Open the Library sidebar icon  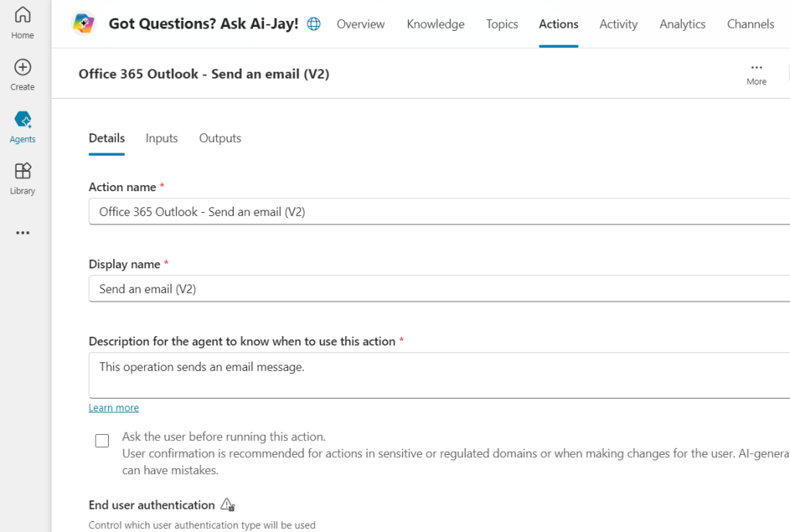point(22,171)
